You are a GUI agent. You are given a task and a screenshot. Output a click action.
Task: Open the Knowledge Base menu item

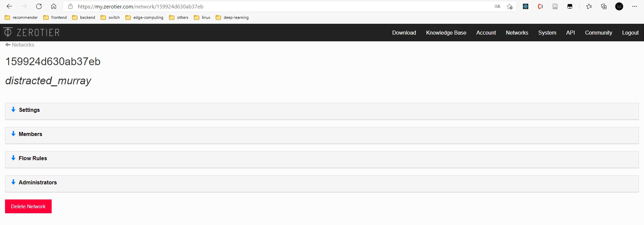coord(446,33)
